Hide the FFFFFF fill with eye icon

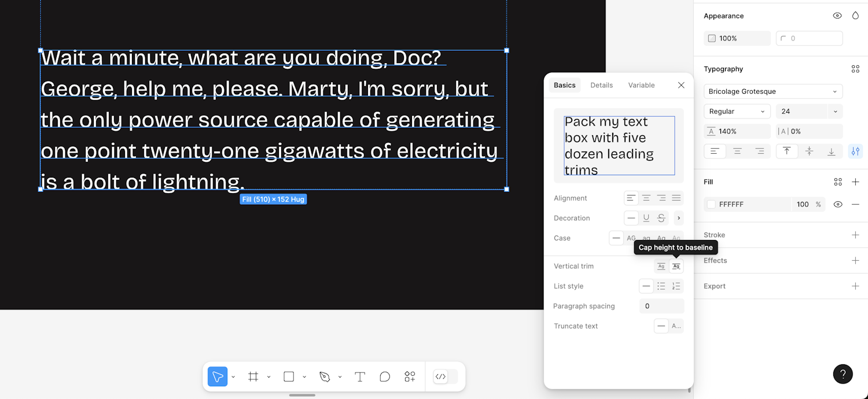coord(837,204)
